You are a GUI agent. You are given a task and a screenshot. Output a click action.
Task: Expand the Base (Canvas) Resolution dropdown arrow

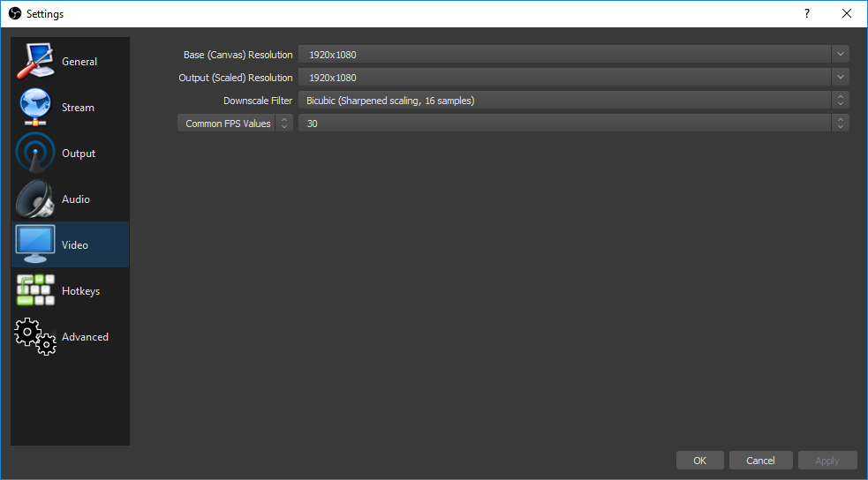pyautogui.click(x=840, y=54)
